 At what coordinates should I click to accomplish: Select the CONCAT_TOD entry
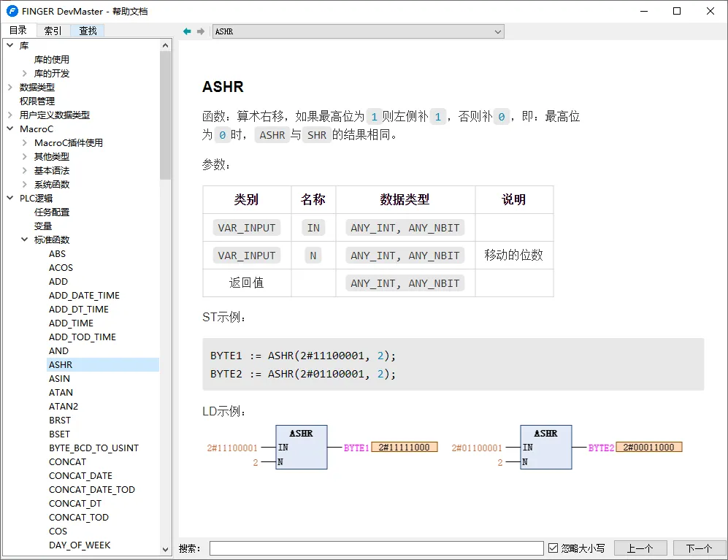78,517
